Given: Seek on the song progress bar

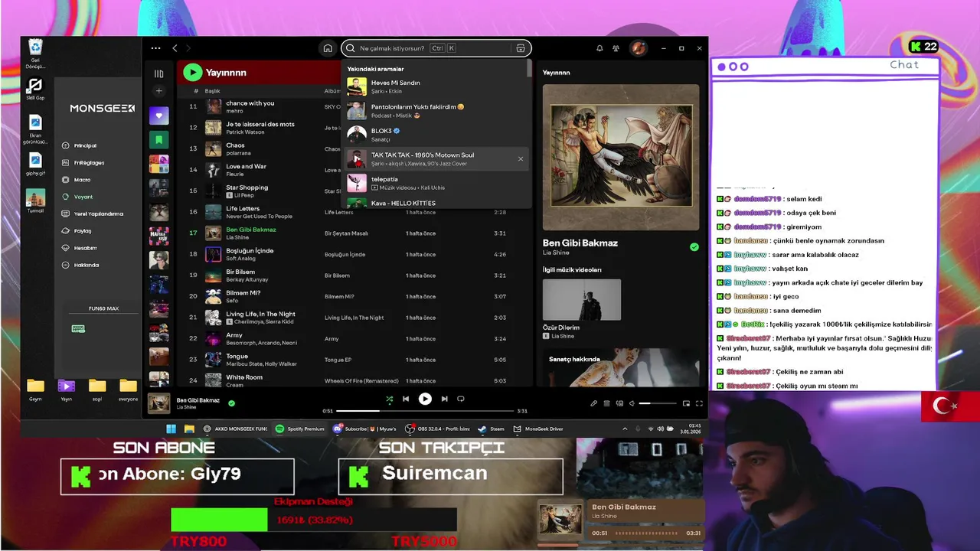Looking at the screenshot, I should 425,411.
